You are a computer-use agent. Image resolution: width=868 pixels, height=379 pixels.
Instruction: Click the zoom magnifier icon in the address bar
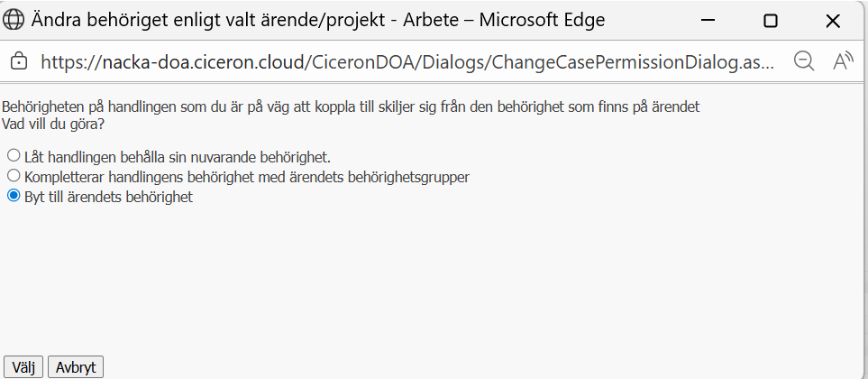coord(804,61)
